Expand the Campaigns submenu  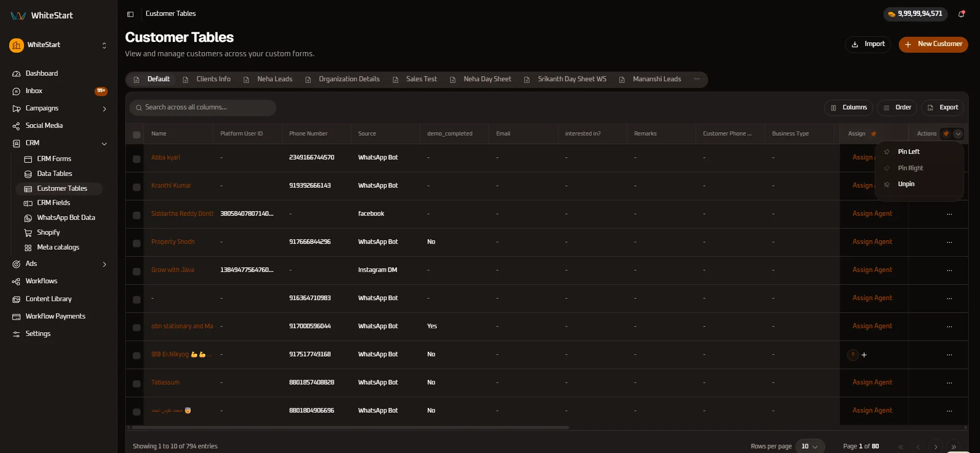pyautogui.click(x=104, y=109)
